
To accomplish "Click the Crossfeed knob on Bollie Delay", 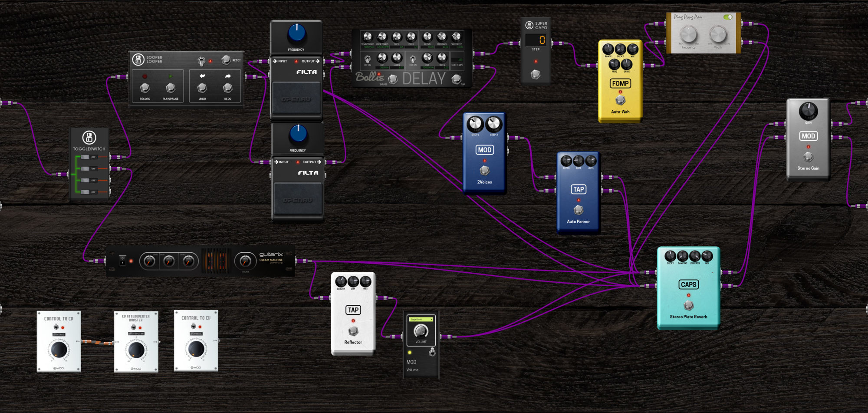I will tap(456, 37).
